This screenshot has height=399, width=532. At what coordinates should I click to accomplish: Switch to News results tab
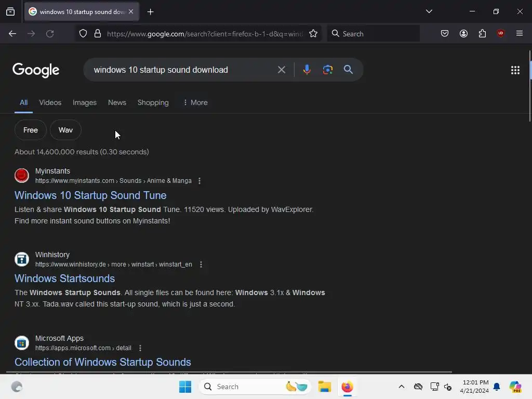(117, 102)
